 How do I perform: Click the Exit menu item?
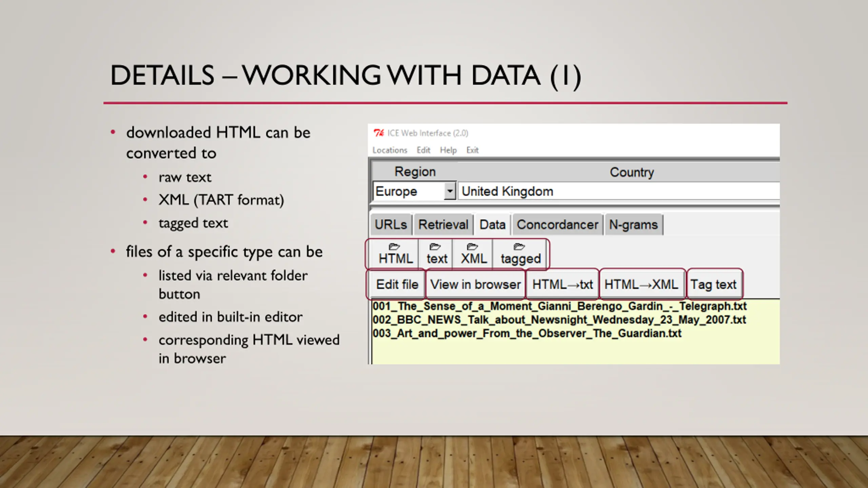(472, 150)
